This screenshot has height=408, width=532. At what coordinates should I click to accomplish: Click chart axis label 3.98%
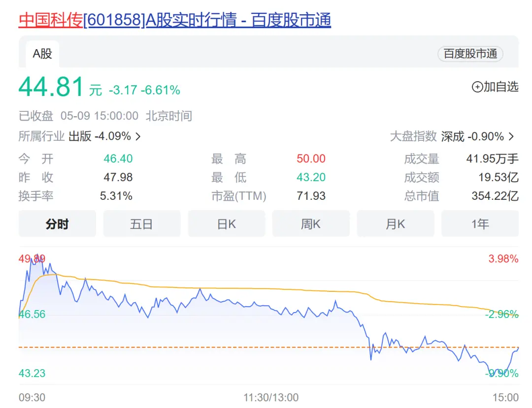click(x=503, y=259)
